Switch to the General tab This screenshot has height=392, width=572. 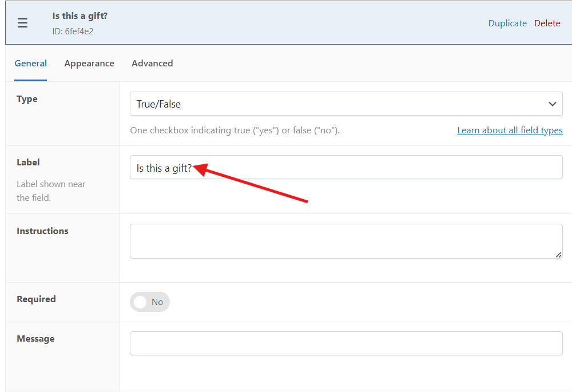(x=31, y=64)
